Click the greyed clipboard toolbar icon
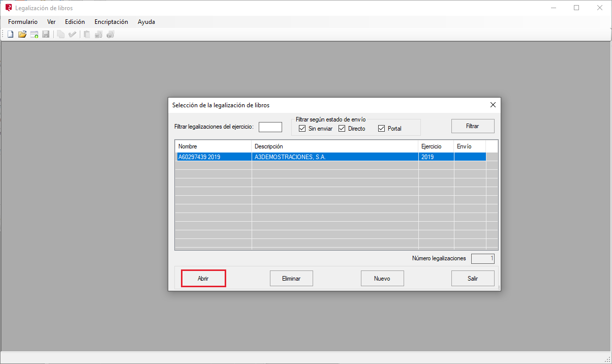This screenshot has width=612, height=364. tap(87, 35)
